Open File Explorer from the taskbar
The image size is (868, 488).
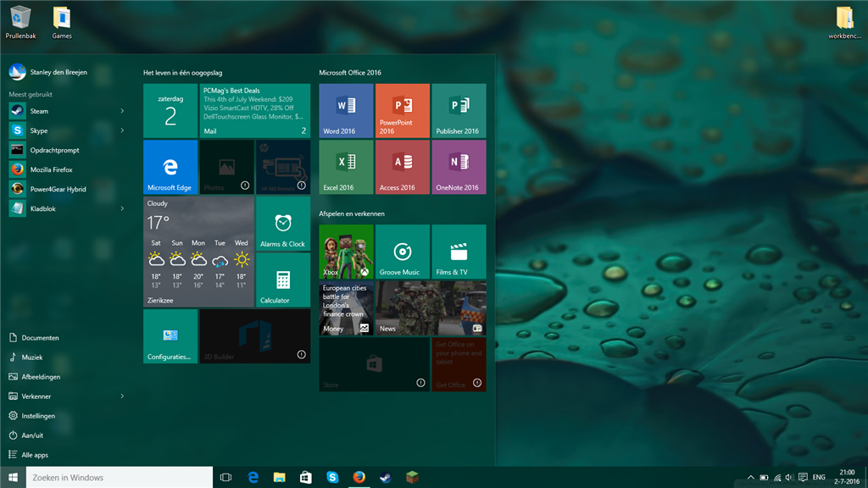click(x=280, y=477)
